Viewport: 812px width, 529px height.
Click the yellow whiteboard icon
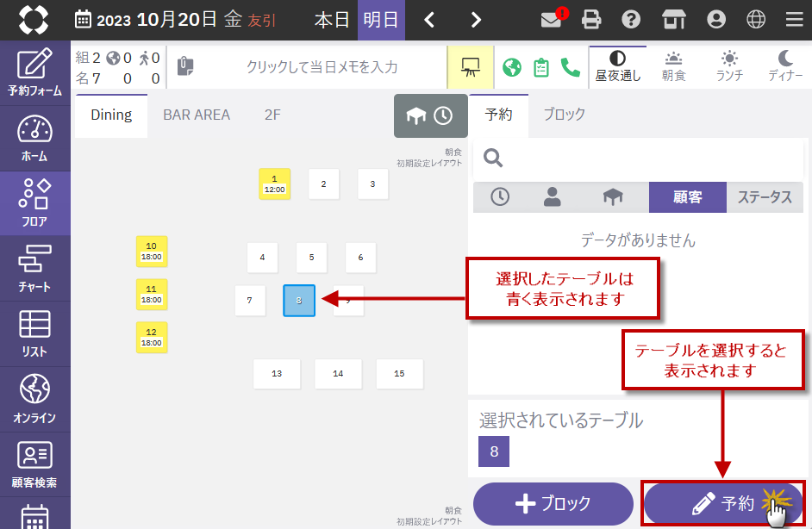click(470, 65)
